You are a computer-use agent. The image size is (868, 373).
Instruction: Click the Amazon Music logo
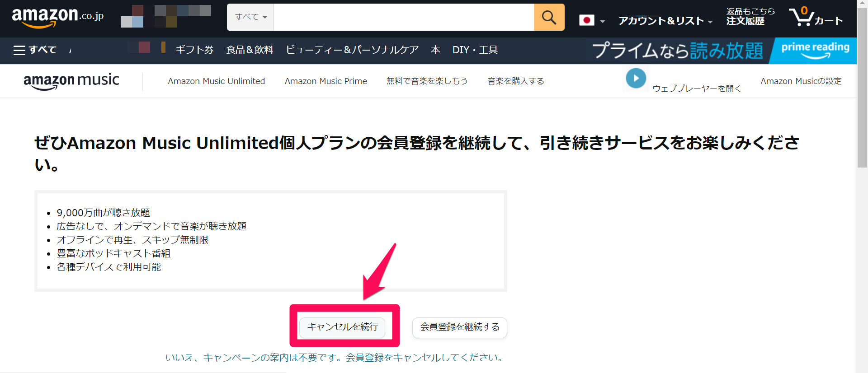click(x=71, y=81)
